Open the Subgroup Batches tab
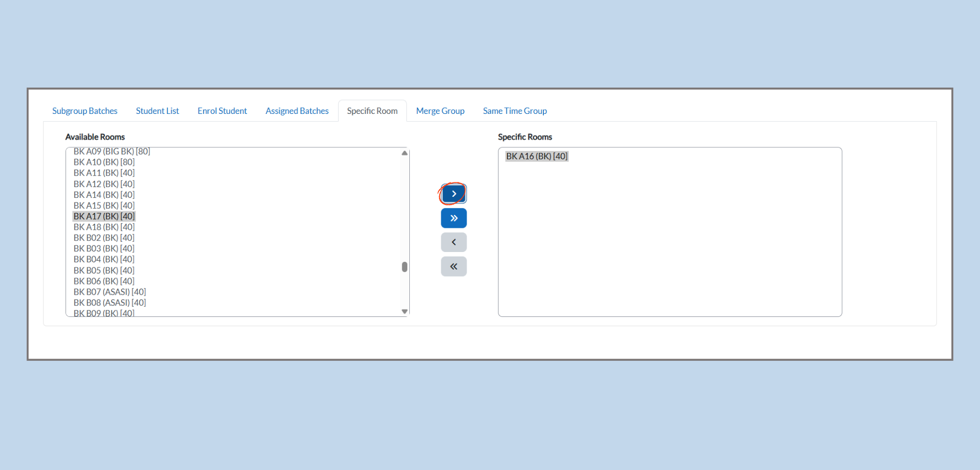Screen dimensions: 980x470 [x=85, y=111]
